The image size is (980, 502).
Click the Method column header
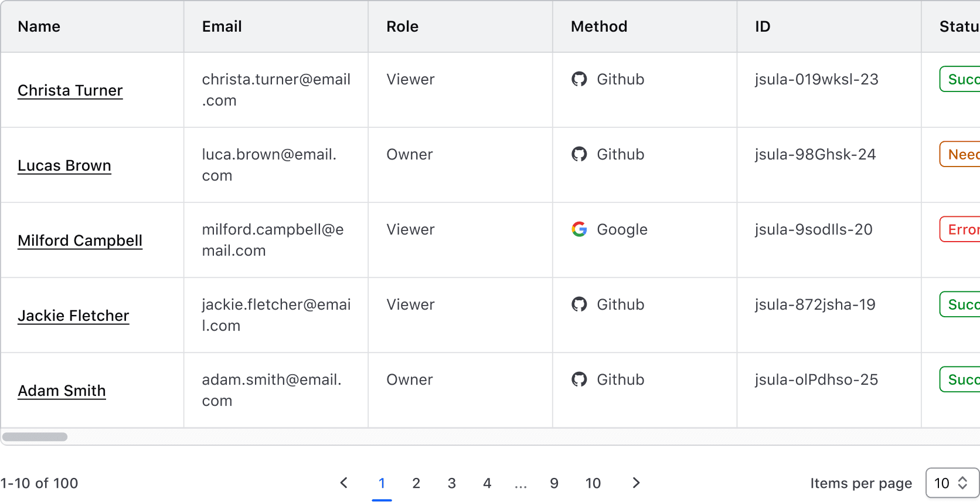pyautogui.click(x=599, y=26)
